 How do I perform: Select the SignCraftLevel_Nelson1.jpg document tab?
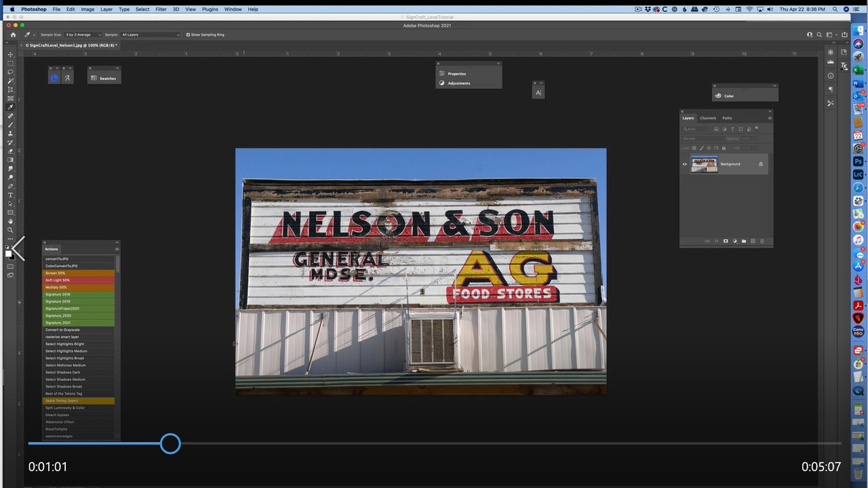coord(70,45)
